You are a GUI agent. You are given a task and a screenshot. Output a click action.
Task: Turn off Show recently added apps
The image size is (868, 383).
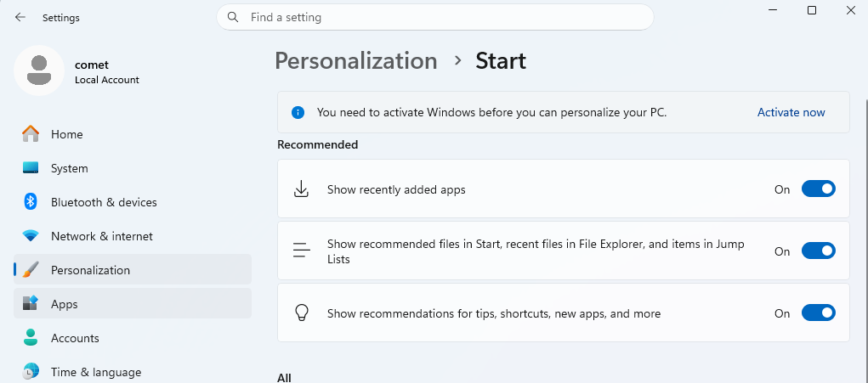click(818, 189)
